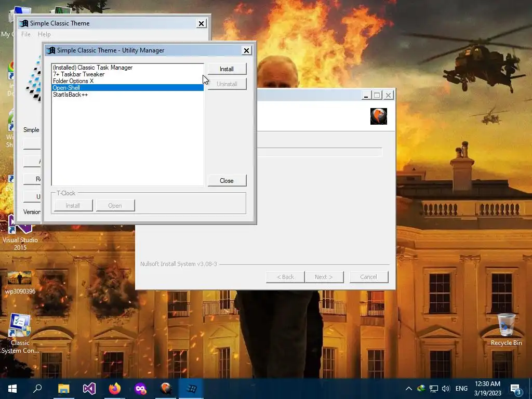Open File menu in Simple Classic Theme
532x399 pixels.
click(x=26, y=34)
